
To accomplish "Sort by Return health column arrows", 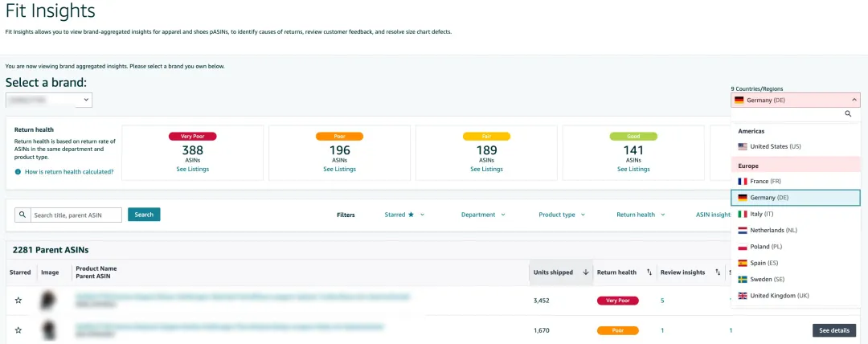I will (x=649, y=272).
